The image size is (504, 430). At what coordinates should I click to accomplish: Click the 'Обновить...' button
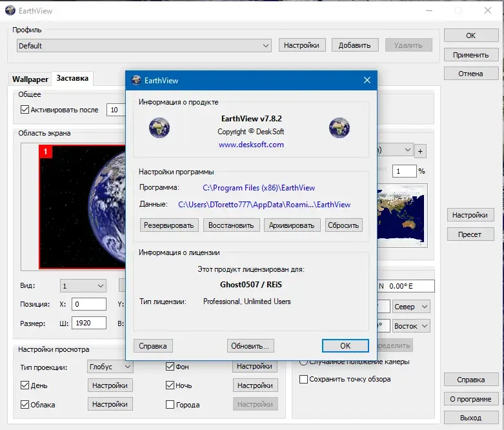250,345
